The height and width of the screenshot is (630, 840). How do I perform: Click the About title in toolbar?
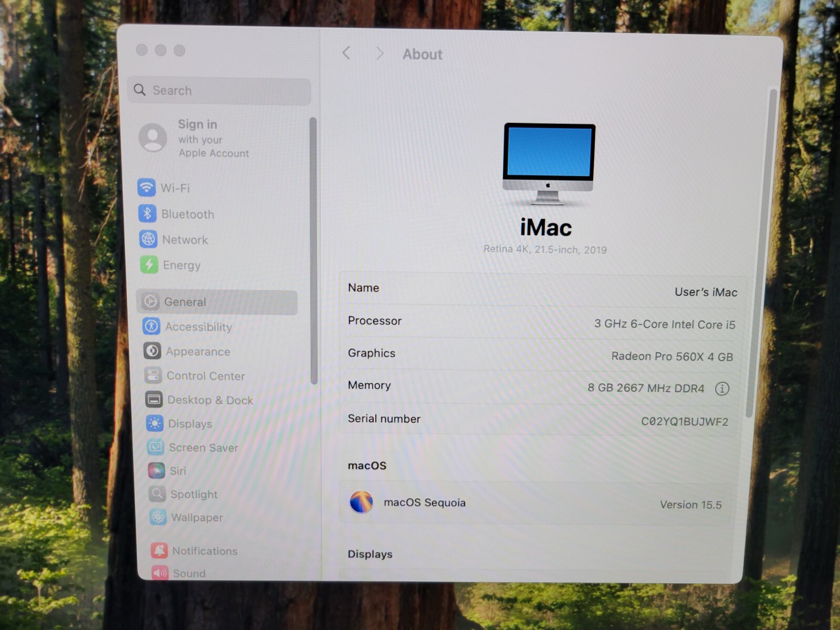[x=422, y=55]
